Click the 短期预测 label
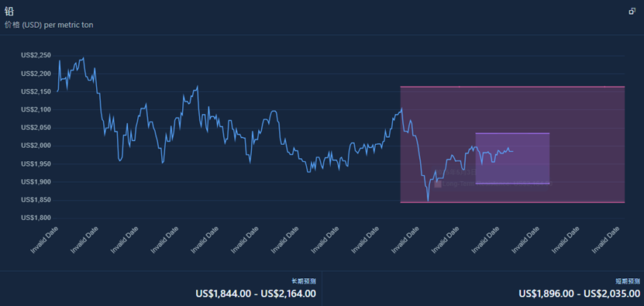Image resolution: width=644 pixels, height=306 pixels. pyautogui.click(x=628, y=281)
